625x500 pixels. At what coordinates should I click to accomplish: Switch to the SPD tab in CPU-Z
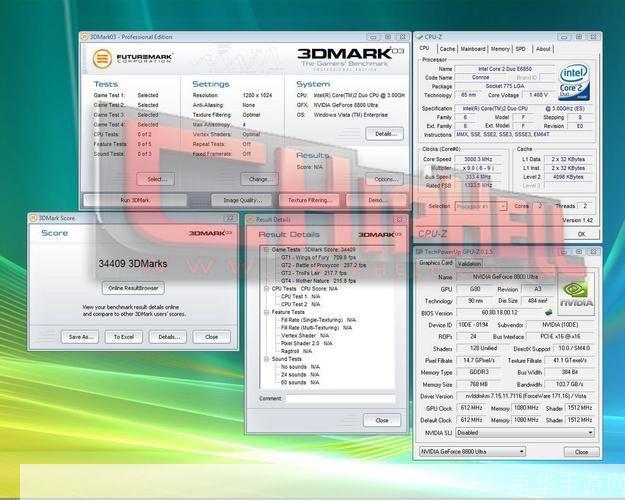[x=521, y=49]
